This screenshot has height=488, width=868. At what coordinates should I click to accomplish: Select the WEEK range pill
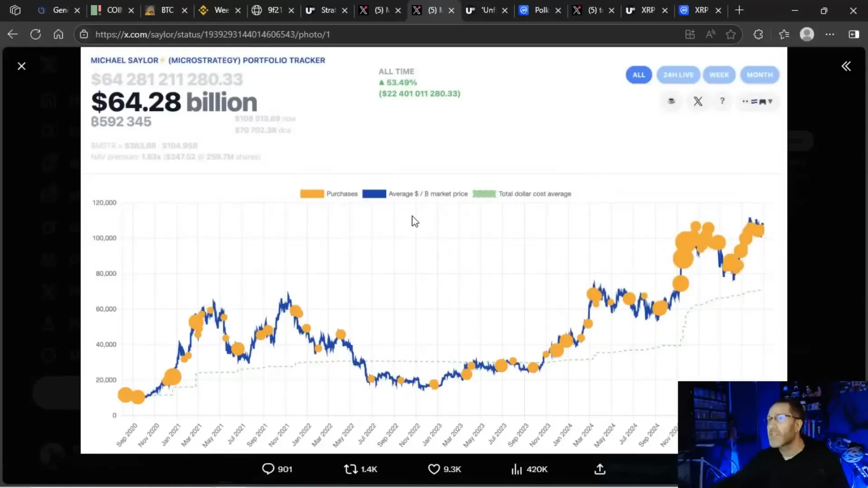point(719,75)
